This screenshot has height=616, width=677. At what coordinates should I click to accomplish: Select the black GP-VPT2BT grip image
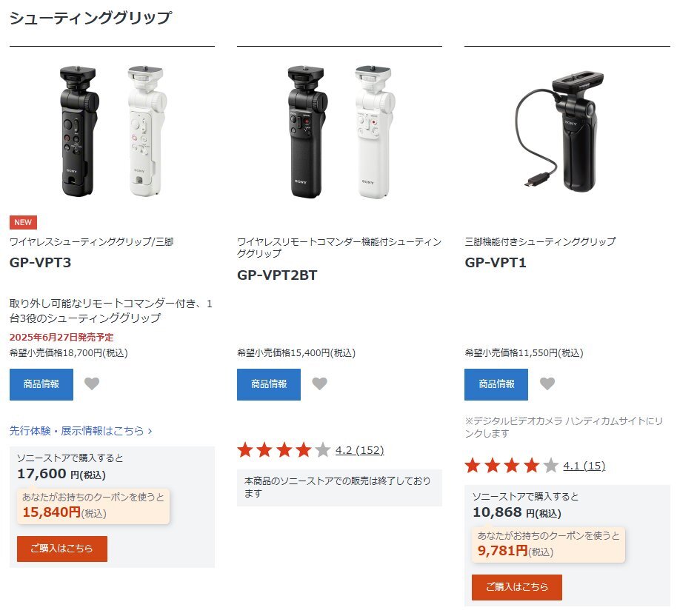tap(307, 132)
